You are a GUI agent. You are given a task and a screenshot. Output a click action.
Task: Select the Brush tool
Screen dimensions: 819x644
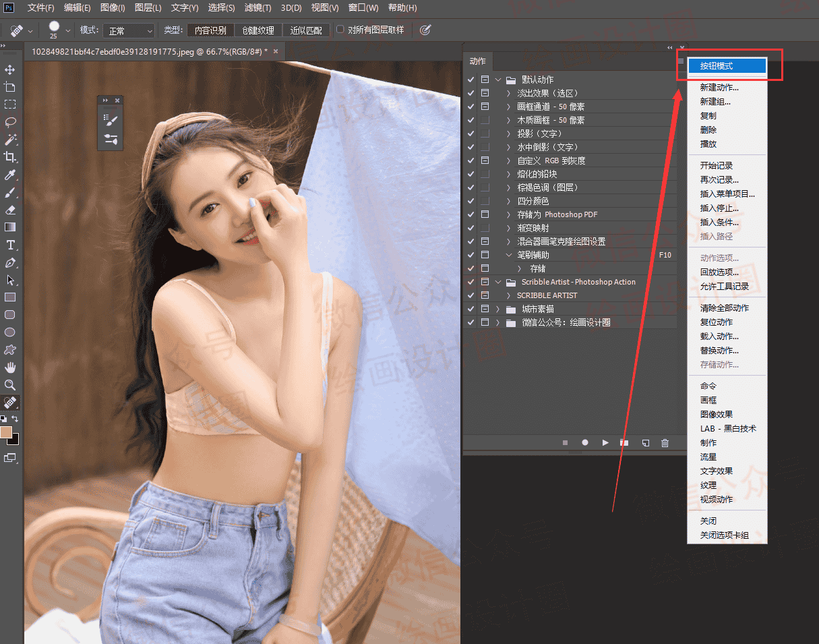coord(10,192)
